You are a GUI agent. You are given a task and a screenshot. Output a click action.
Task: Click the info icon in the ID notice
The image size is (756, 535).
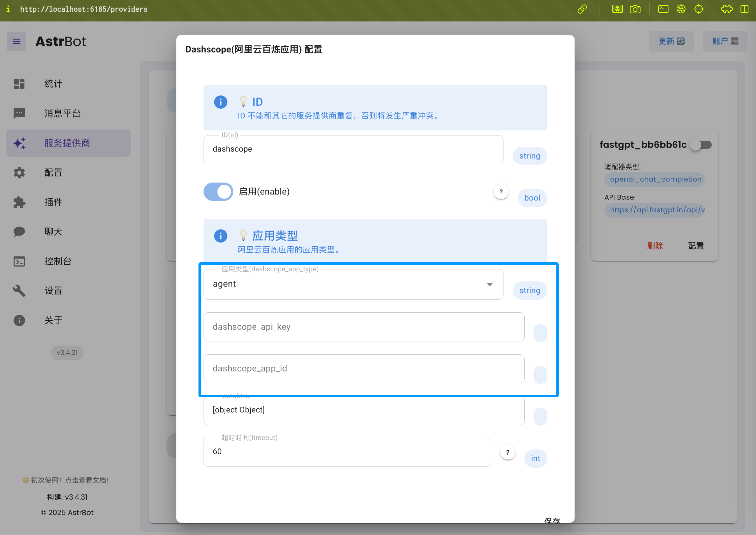[221, 102]
